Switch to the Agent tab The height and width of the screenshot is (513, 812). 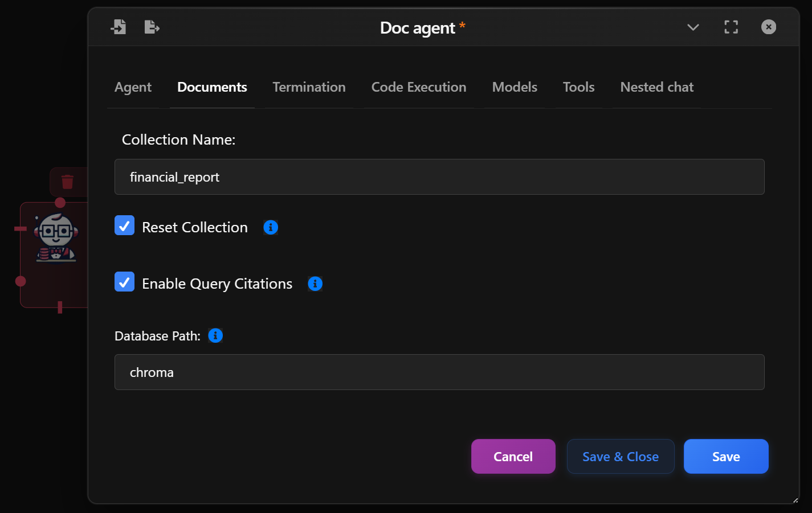[133, 87]
